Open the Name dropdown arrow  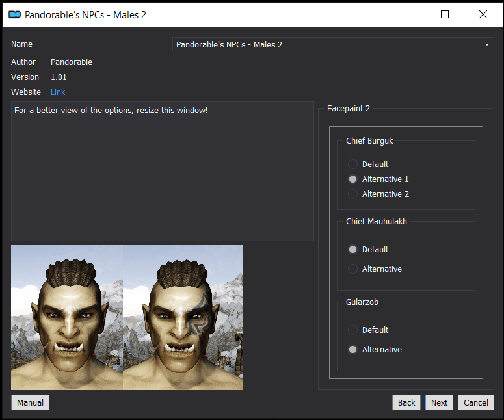click(487, 44)
